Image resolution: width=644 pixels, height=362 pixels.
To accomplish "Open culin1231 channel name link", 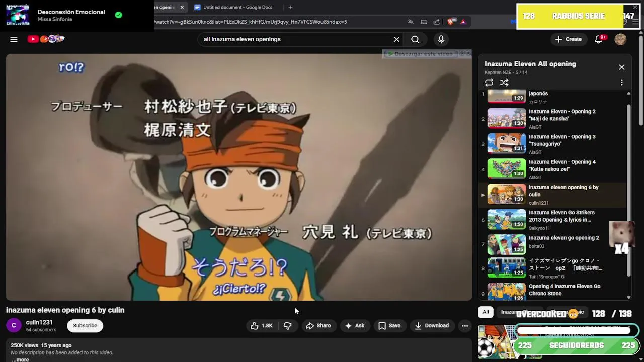I will [x=39, y=323].
